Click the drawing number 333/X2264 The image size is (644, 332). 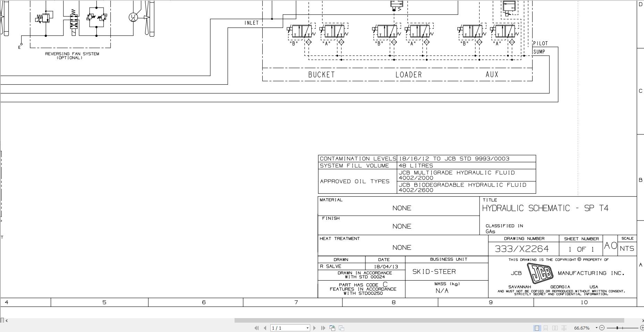click(x=522, y=249)
